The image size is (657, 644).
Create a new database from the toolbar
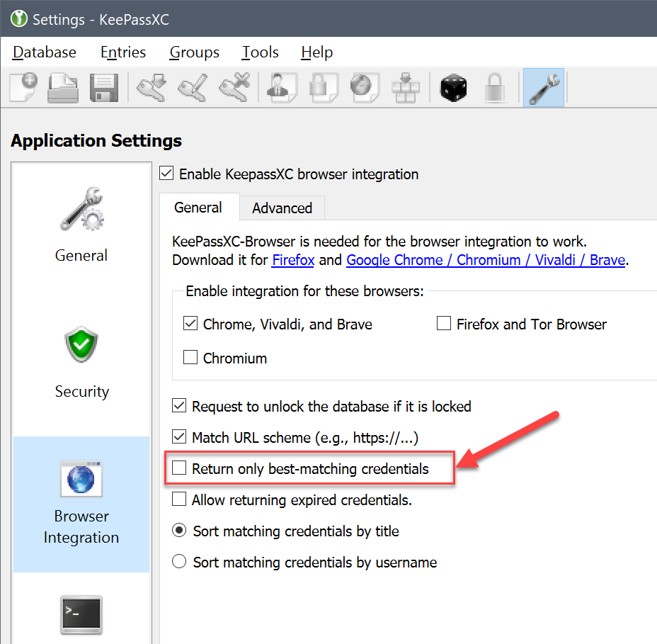pyautogui.click(x=21, y=86)
